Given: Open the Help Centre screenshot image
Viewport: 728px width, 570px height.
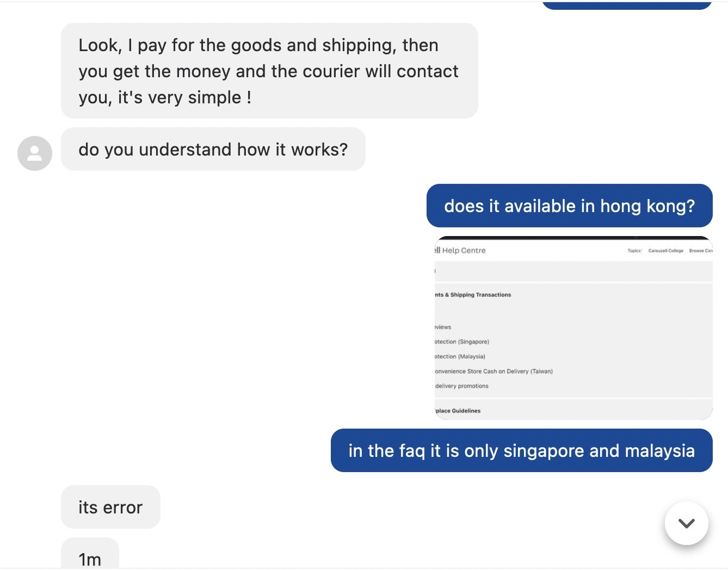Looking at the screenshot, I should [x=573, y=328].
